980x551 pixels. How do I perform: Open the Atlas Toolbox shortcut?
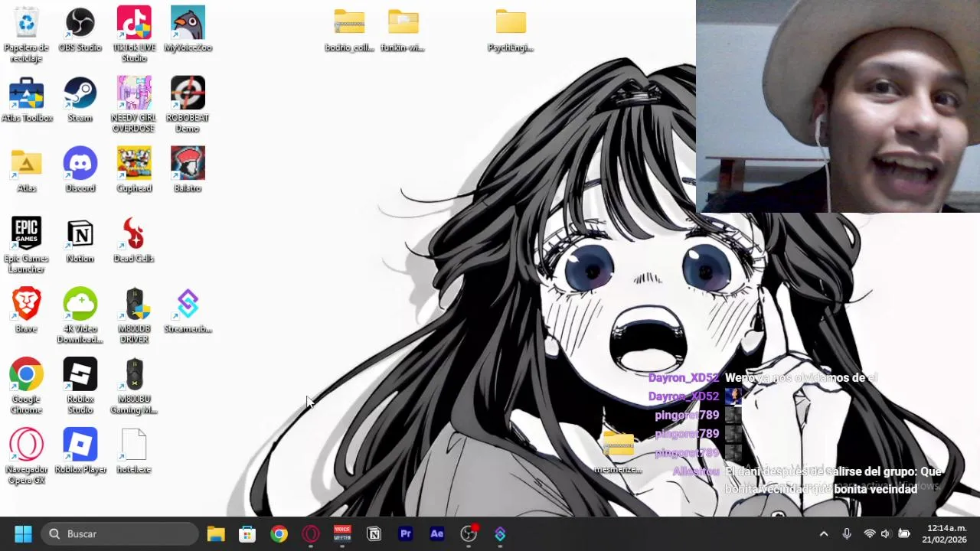[27, 99]
